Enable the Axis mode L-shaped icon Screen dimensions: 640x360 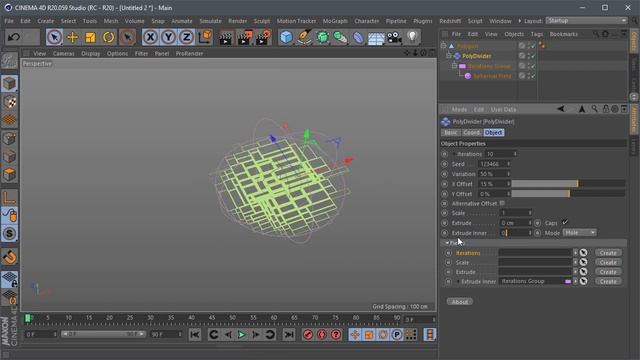[x=9, y=198]
